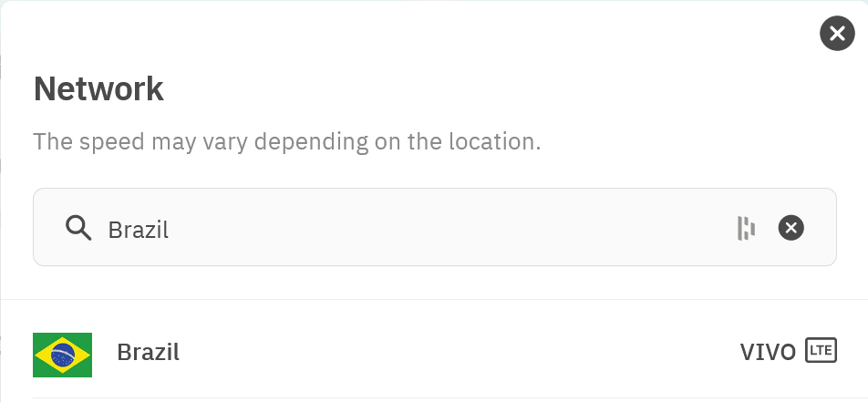Choose the Brazil VIVO result row
The image size is (868, 402).
434,352
